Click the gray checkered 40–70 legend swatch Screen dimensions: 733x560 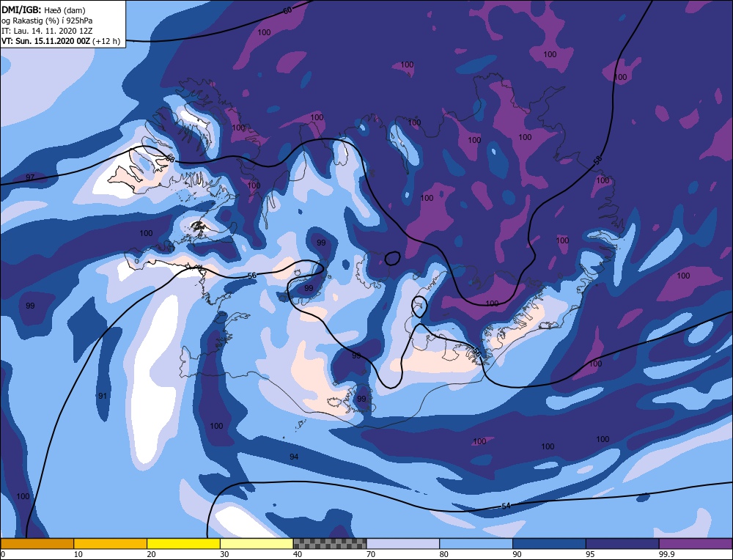coord(330,543)
